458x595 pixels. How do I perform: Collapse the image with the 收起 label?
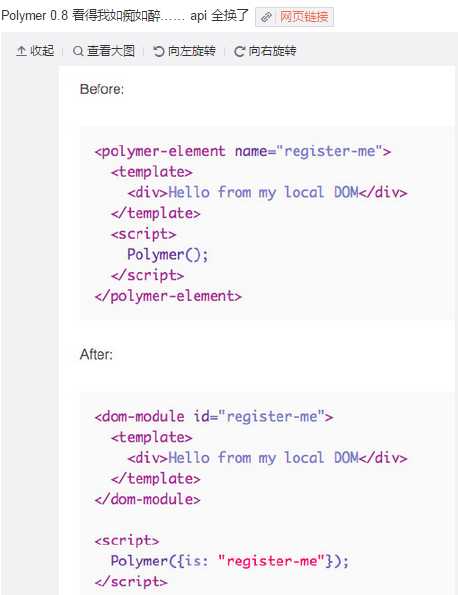(x=35, y=51)
